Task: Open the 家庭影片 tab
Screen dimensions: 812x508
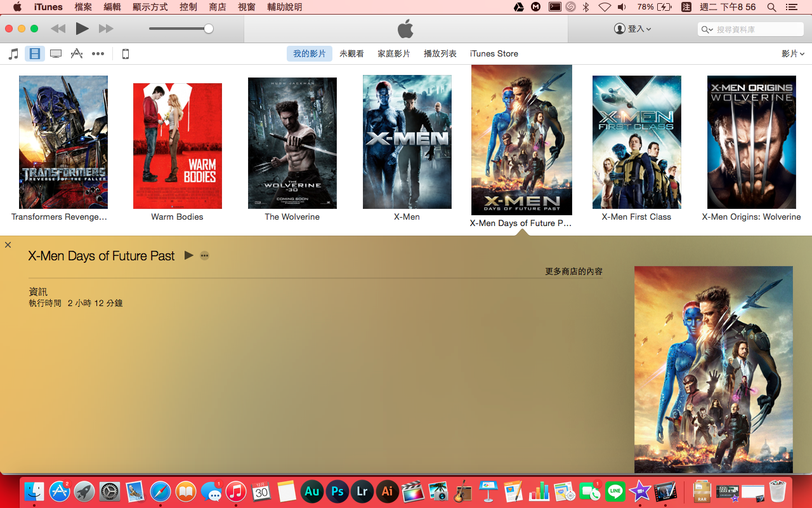Action: click(x=394, y=54)
